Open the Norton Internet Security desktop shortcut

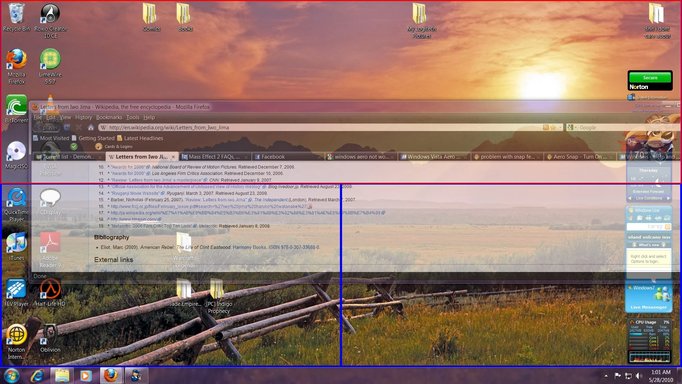click(17, 342)
